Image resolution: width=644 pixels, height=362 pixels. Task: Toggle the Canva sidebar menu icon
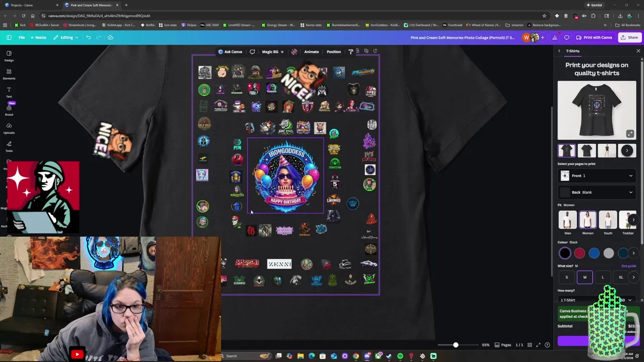click(9, 37)
